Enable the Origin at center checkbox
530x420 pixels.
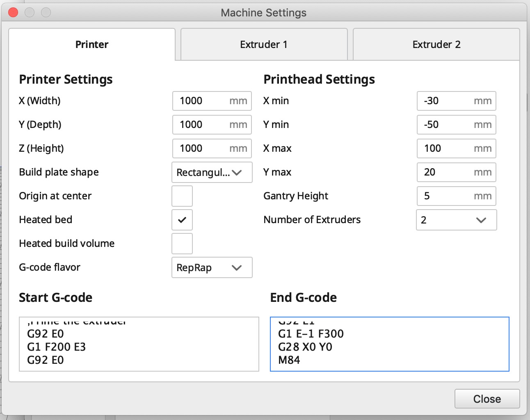coord(182,196)
